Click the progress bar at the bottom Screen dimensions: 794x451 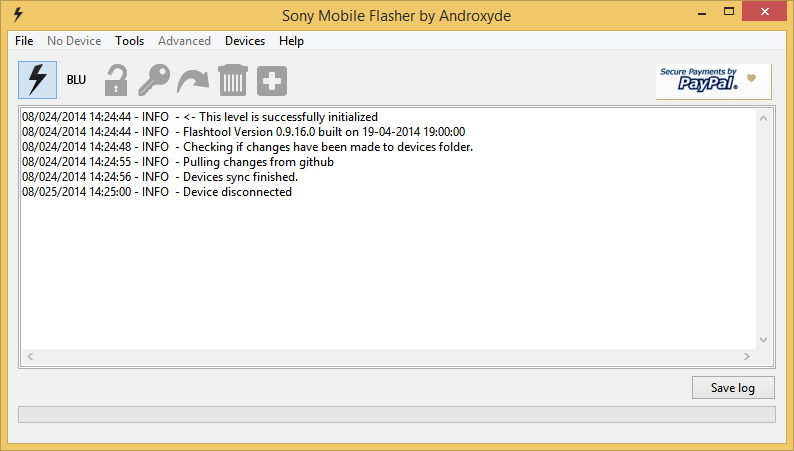(397, 414)
